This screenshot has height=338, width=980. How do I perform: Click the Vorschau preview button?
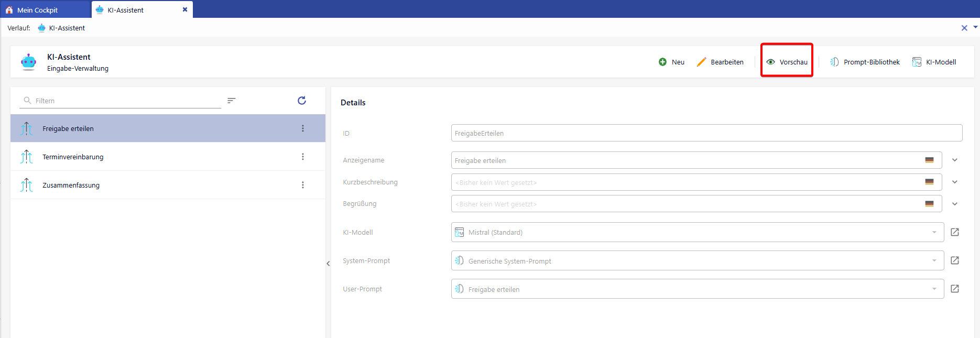tap(787, 62)
